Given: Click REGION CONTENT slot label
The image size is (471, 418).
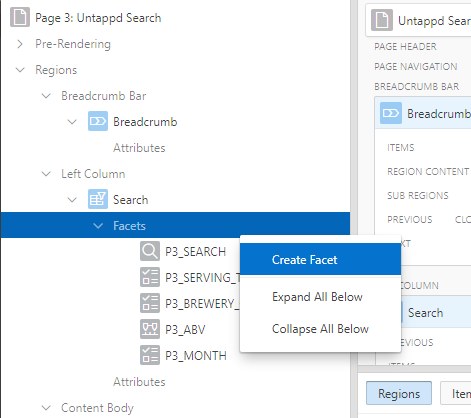Looking at the screenshot, I should [x=428, y=172].
